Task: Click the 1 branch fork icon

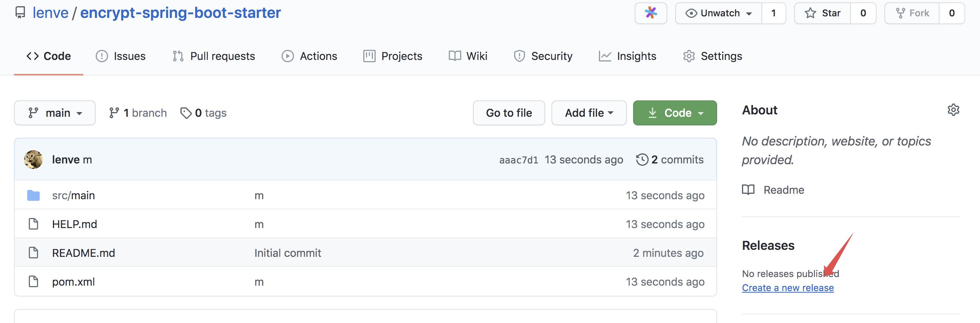Action: (x=114, y=113)
